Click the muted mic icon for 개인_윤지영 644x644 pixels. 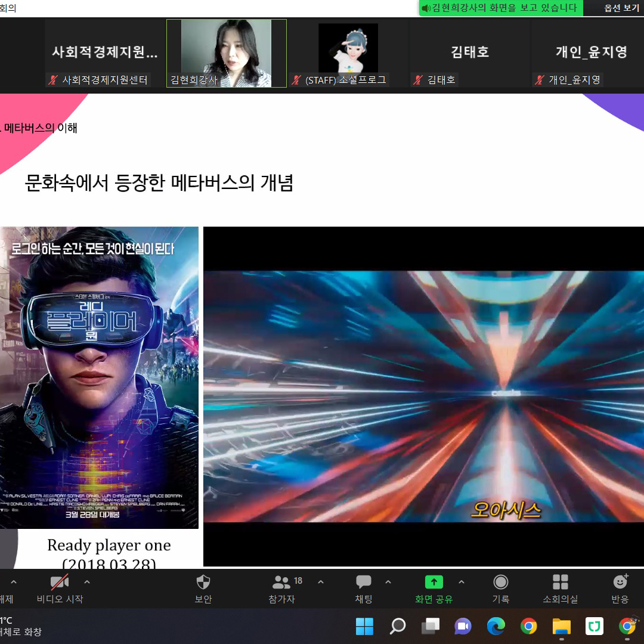pos(540,80)
